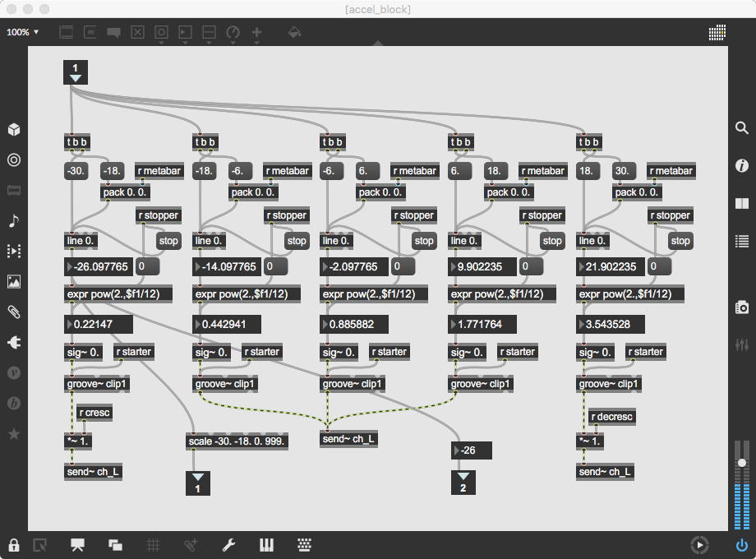Open the zoom 100% dropdown
Screen dimensions: 756x559
pos(22,32)
